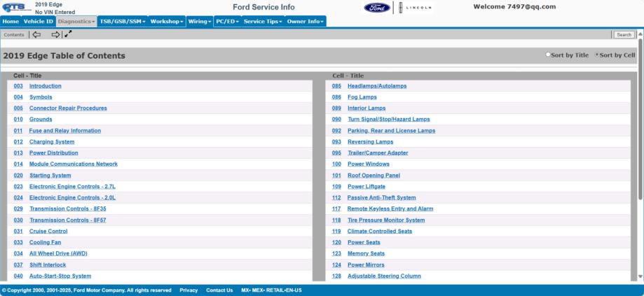Open Climate Controlled Seats link
This screenshot has width=644, height=296.
380,231
